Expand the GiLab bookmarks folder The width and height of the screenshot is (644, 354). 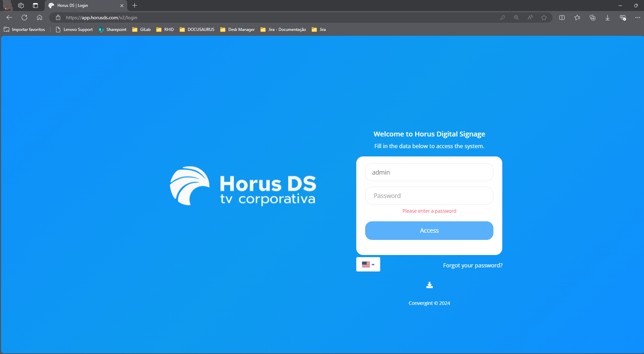pos(141,30)
